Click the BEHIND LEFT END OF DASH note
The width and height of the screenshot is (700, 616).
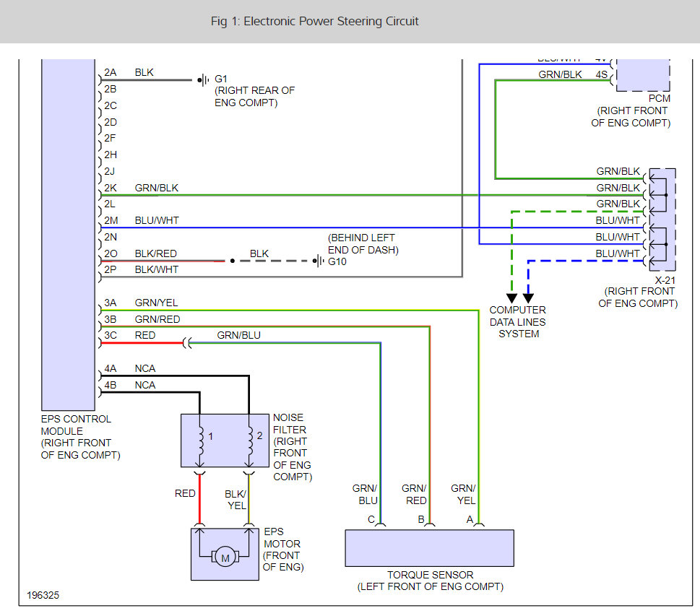click(363, 243)
